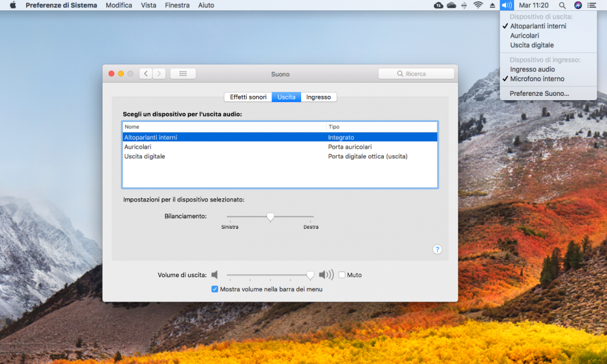The height and width of the screenshot is (364, 607).
Task: Click the Nome column header
Action: [x=225, y=127]
